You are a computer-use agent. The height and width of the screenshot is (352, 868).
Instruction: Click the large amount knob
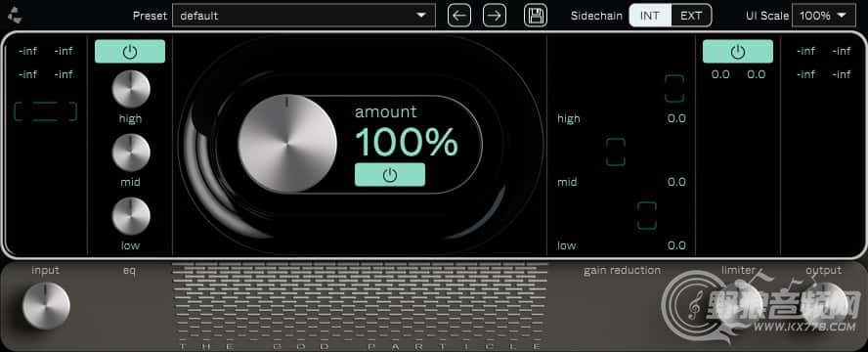(x=287, y=144)
